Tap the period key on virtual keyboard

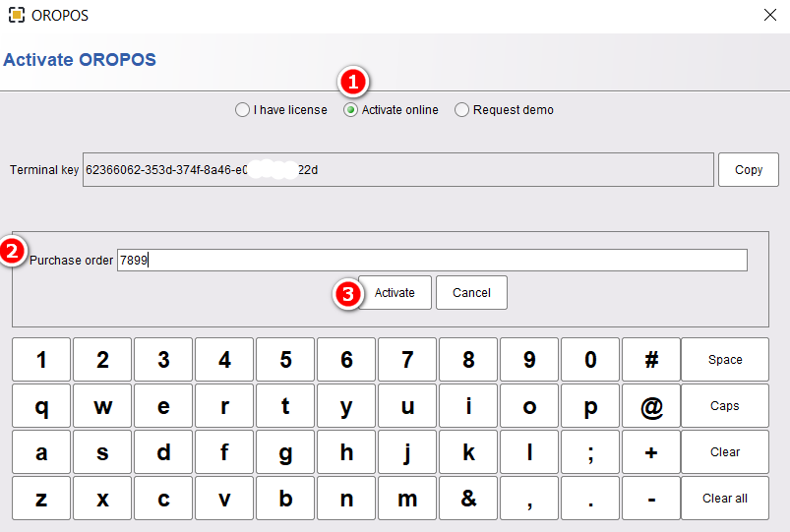590,499
